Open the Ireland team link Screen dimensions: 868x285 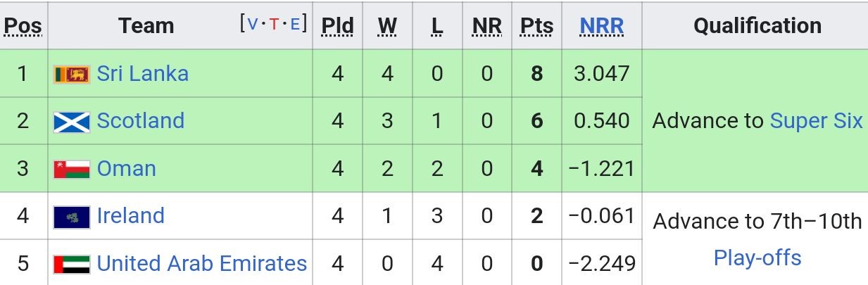coord(131,215)
